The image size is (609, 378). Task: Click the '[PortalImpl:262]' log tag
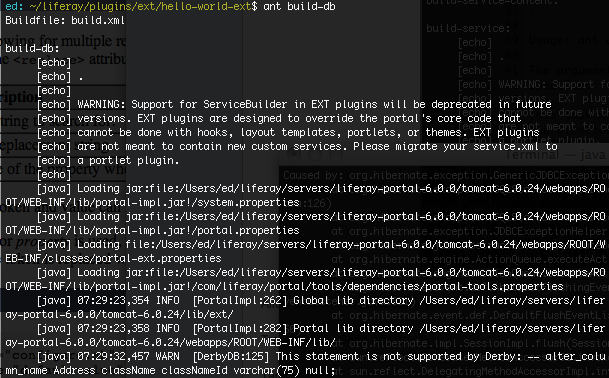tap(240, 300)
